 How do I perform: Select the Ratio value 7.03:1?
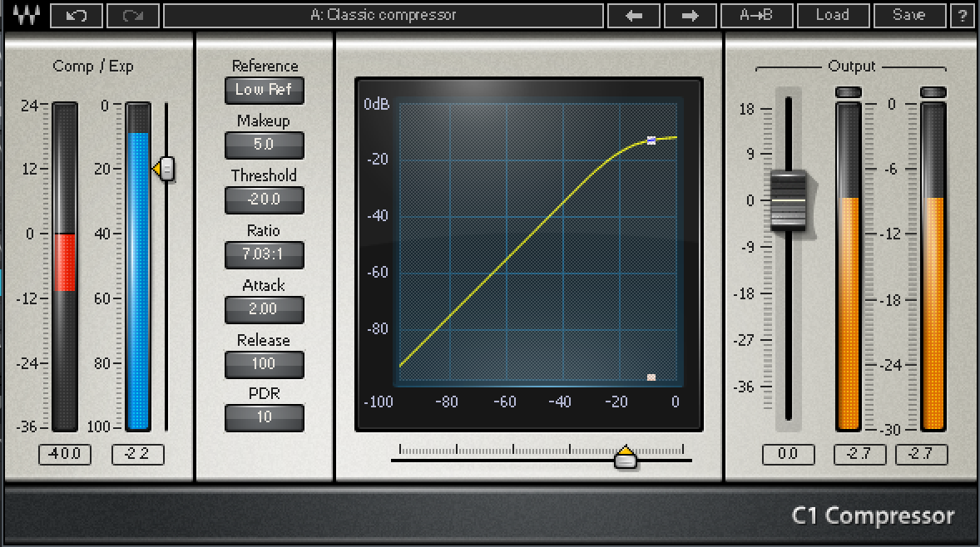(265, 254)
